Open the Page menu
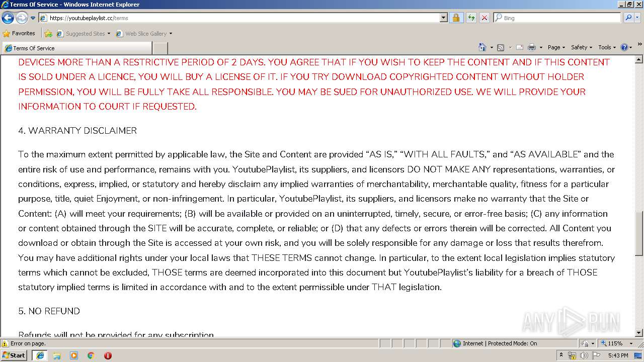The image size is (644, 362). (x=556, y=47)
